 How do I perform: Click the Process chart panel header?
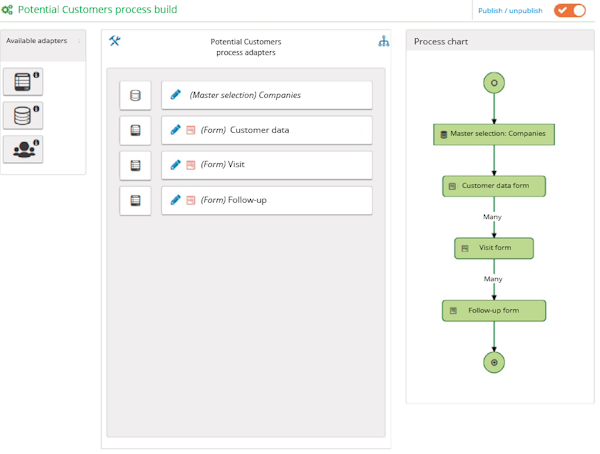click(x=500, y=41)
